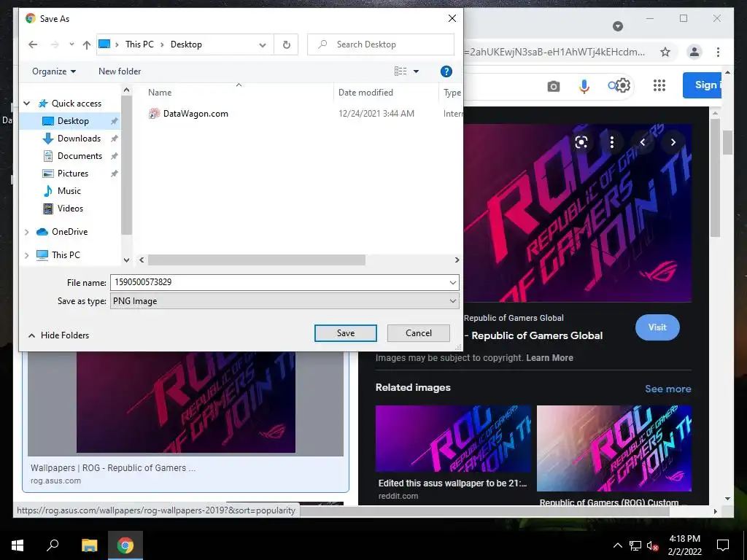Screen dimensions: 747x560
Task: Click the Search Desktop field
Action: pos(381,44)
